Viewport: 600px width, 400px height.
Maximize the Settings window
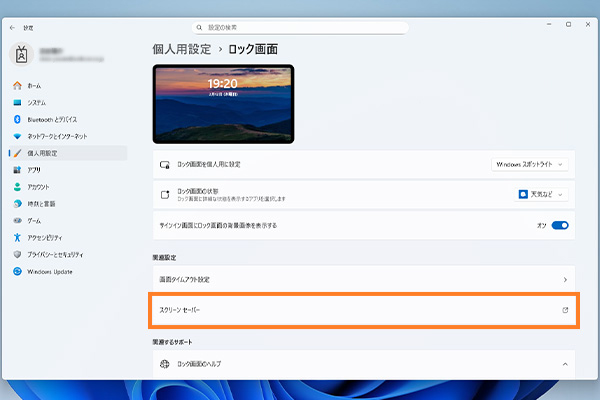point(569,24)
